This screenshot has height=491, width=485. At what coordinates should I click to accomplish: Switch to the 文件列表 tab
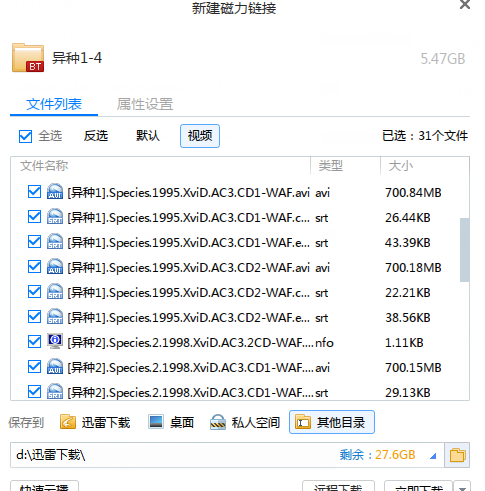click(x=54, y=104)
